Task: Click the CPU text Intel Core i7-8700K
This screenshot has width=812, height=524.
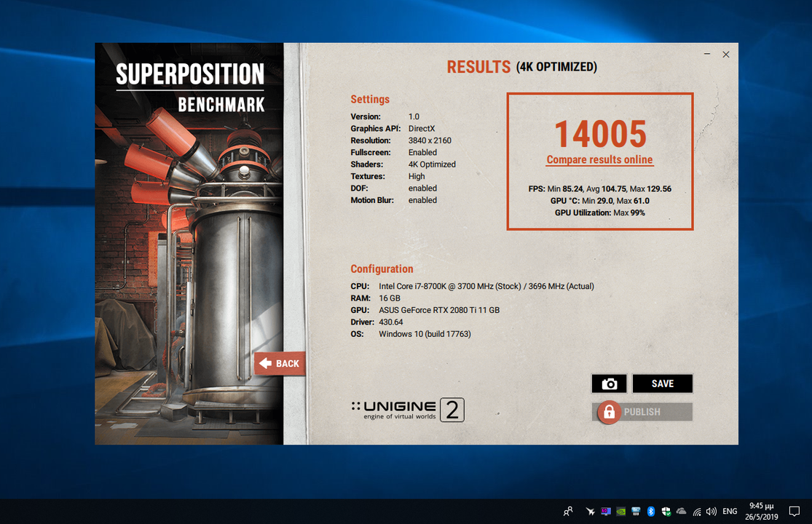Action: pyautogui.click(x=486, y=286)
